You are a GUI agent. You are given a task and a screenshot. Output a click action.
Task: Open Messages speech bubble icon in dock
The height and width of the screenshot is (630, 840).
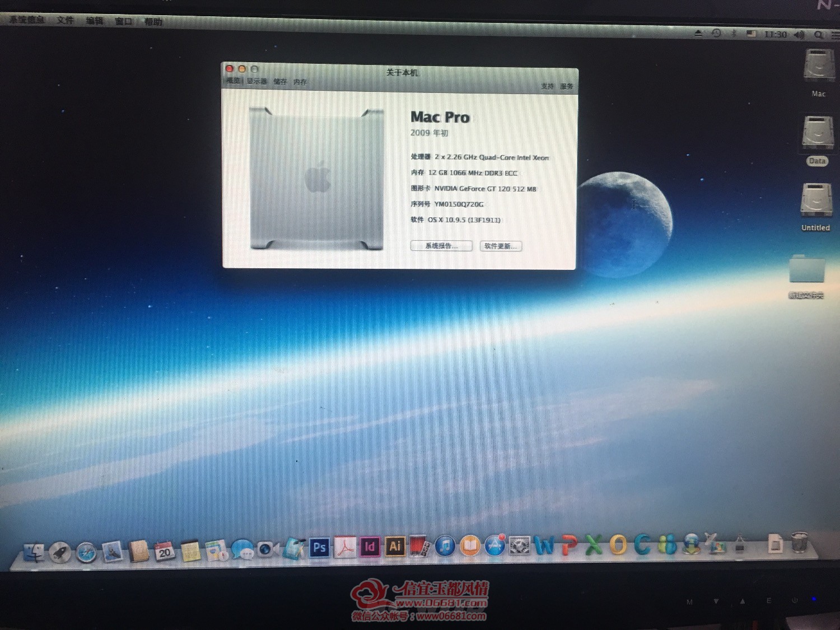pyautogui.click(x=242, y=549)
